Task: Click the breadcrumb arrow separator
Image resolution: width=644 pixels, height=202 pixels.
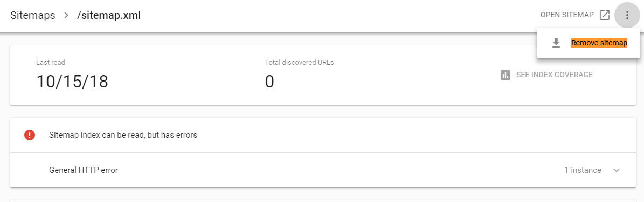Action: tap(66, 16)
